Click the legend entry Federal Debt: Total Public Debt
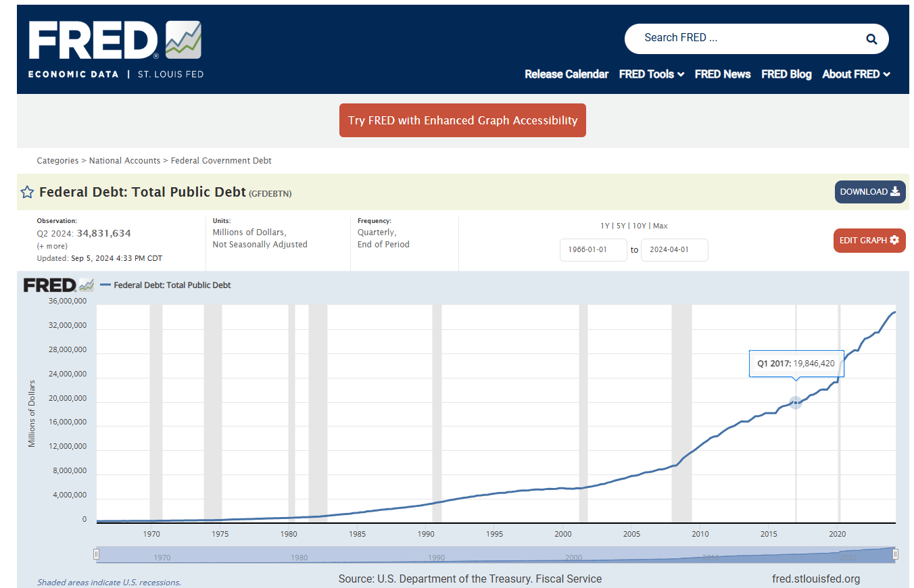Screen dimensions: 914x588 click(166, 285)
